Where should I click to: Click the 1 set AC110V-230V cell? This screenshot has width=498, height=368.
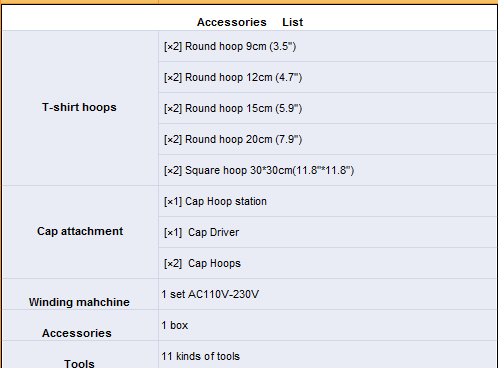(328, 294)
